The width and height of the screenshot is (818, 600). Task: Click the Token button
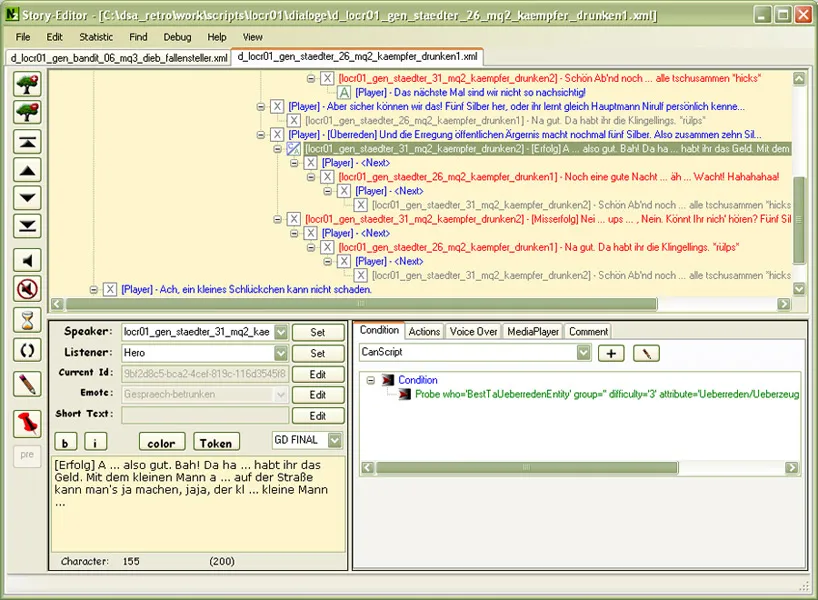[216, 443]
